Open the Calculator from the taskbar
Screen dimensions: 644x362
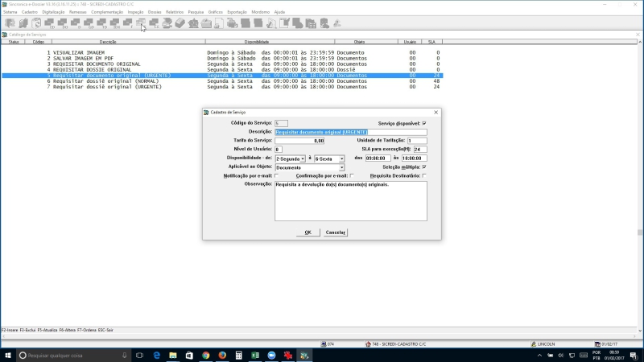pos(238,356)
